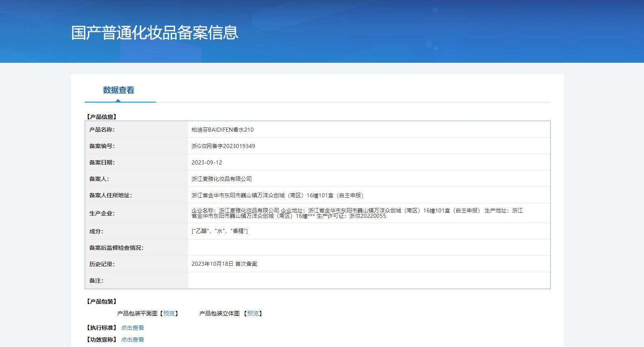Image resolution: width=644 pixels, height=347 pixels.
Task: Click the 备案人住所地址: row label
Action: (x=110, y=195)
